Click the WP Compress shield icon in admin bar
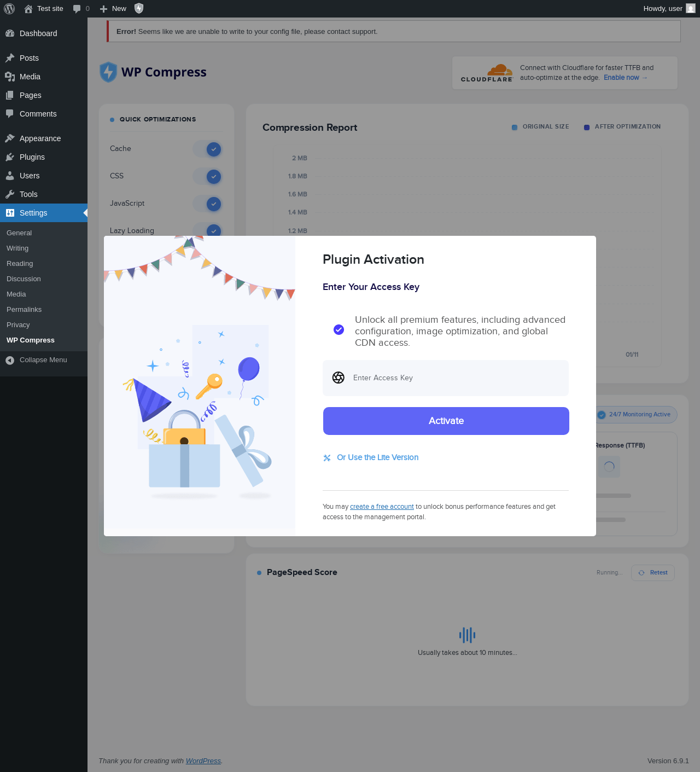 point(139,8)
